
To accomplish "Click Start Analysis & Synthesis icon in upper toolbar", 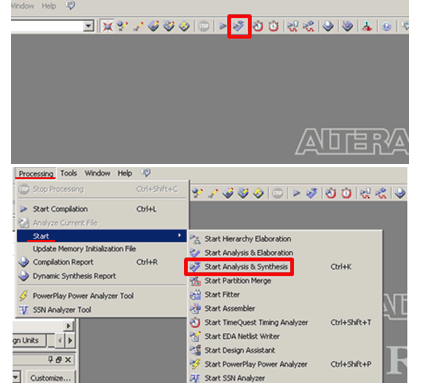I will [x=239, y=26].
